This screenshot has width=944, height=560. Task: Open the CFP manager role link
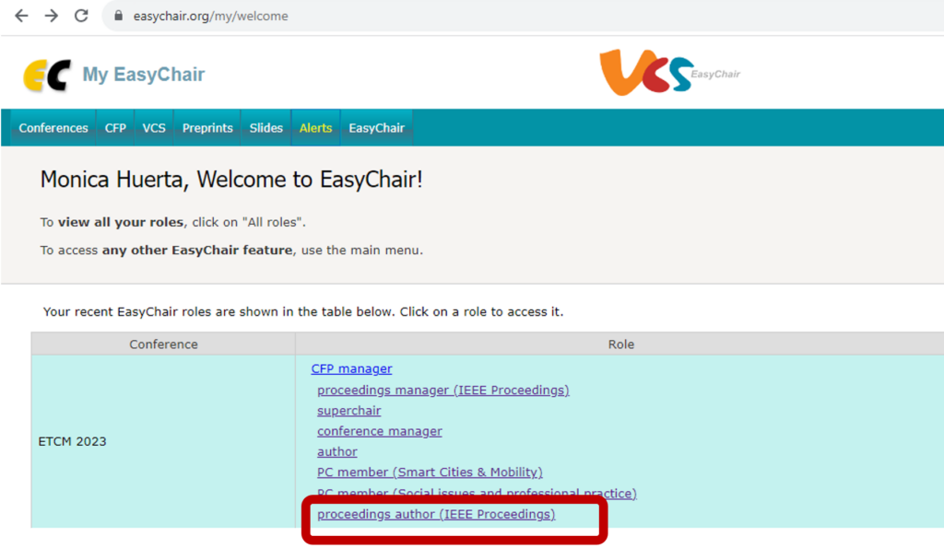(351, 368)
